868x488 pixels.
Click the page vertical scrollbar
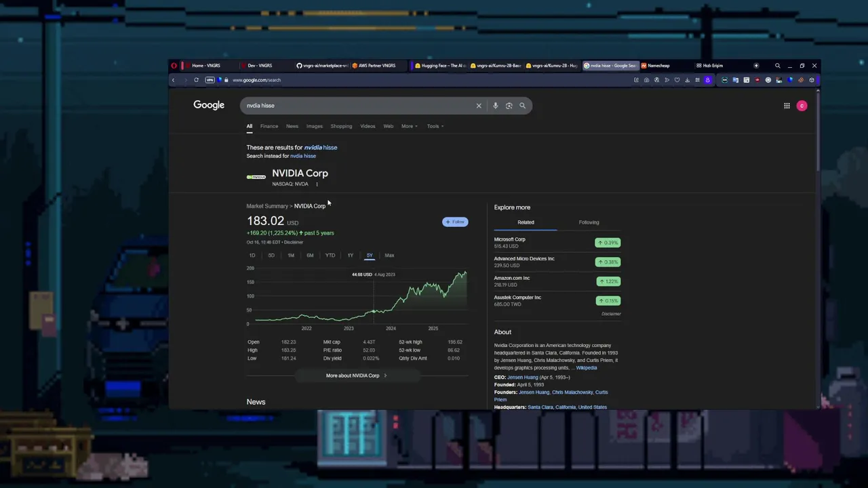[817, 132]
